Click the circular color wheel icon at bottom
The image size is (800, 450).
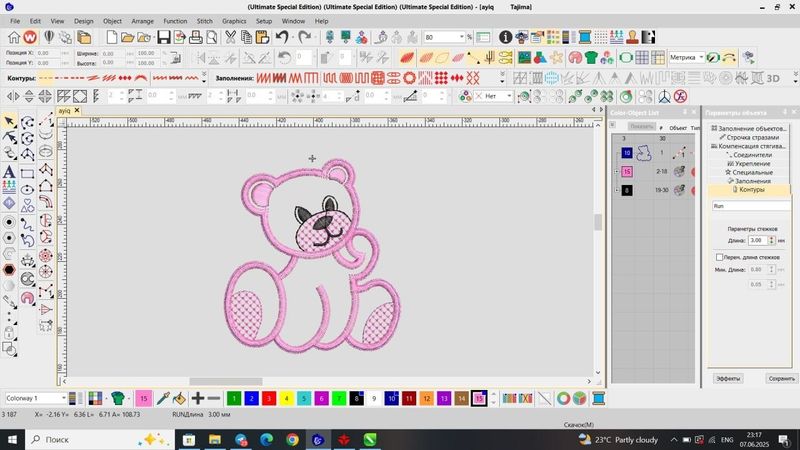tap(563, 398)
